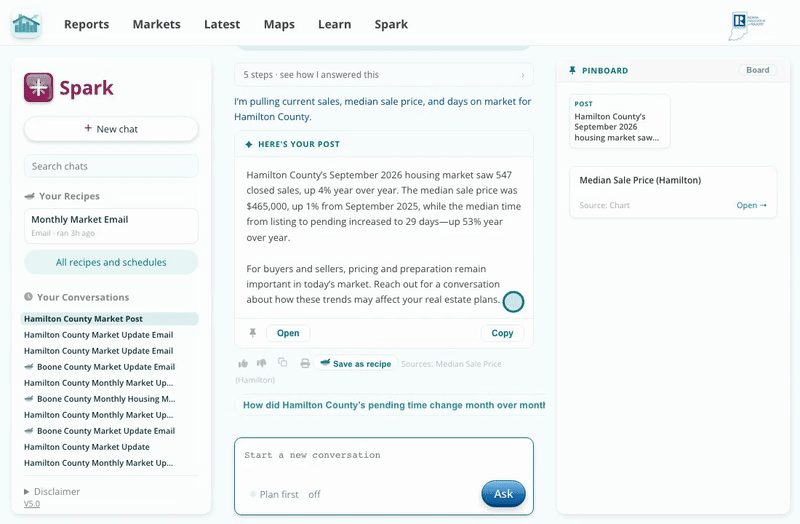
Task: Open Hamilton County Market Update conversation
Action: click(x=87, y=447)
